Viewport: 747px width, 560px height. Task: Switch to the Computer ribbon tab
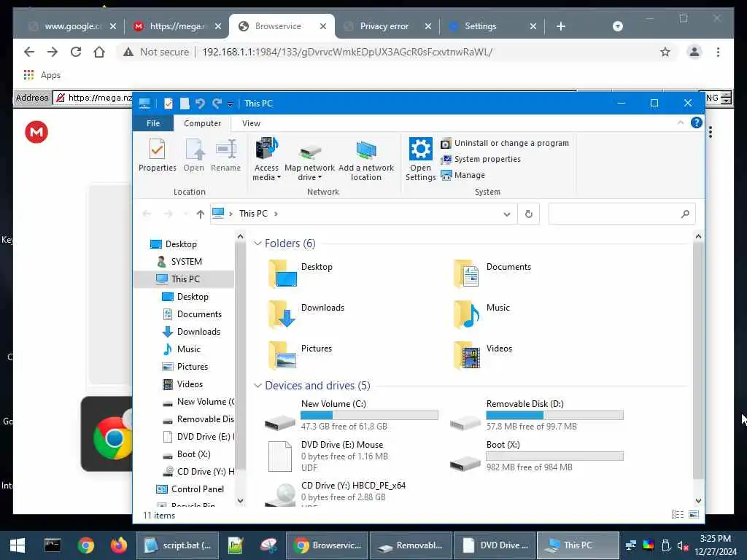coord(203,123)
